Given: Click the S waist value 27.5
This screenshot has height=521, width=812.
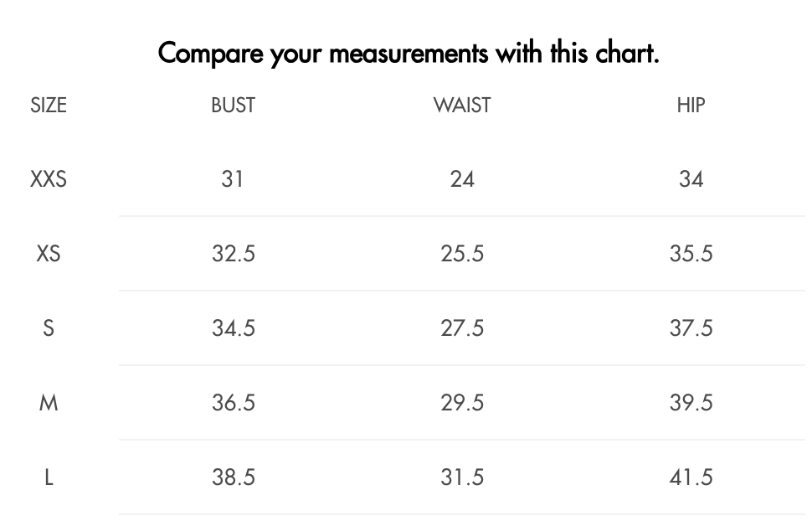Looking at the screenshot, I should [462, 328].
